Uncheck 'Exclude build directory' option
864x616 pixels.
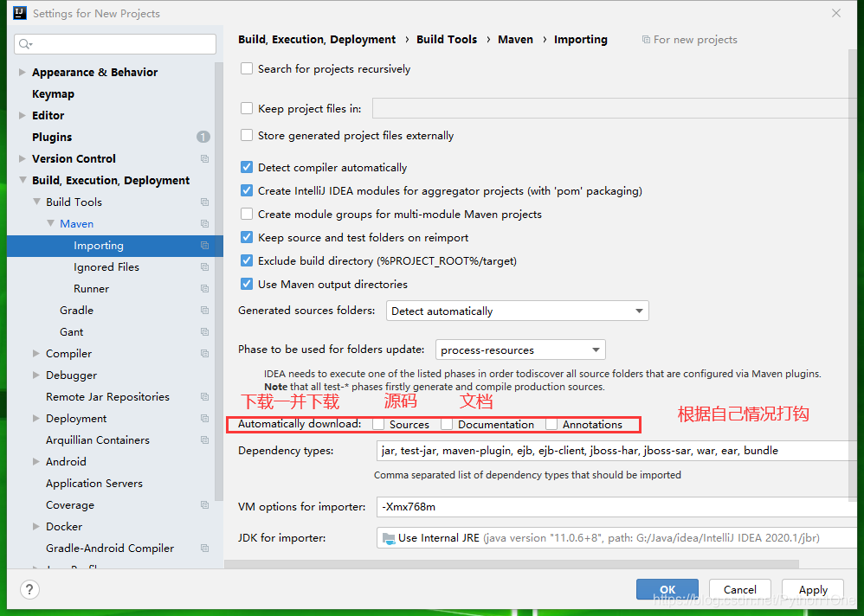[x=247, y=261]
